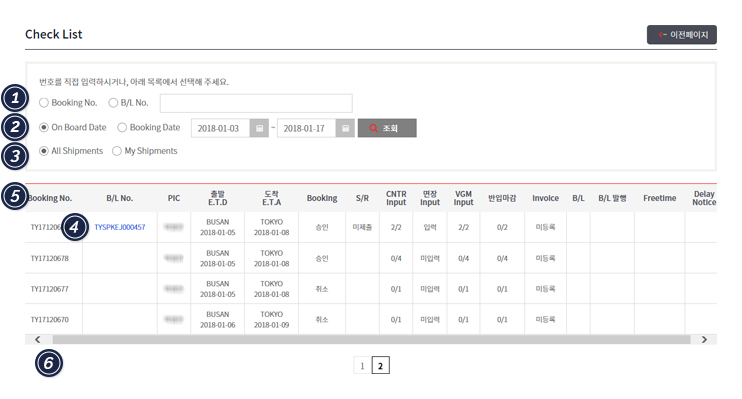Select the B/L No. radio button

click(x=113, y=103)
